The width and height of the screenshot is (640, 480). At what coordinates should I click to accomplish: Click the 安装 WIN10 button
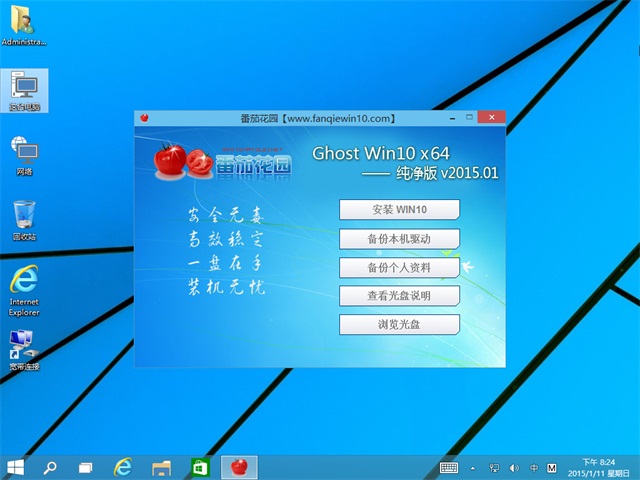point(399,210)
